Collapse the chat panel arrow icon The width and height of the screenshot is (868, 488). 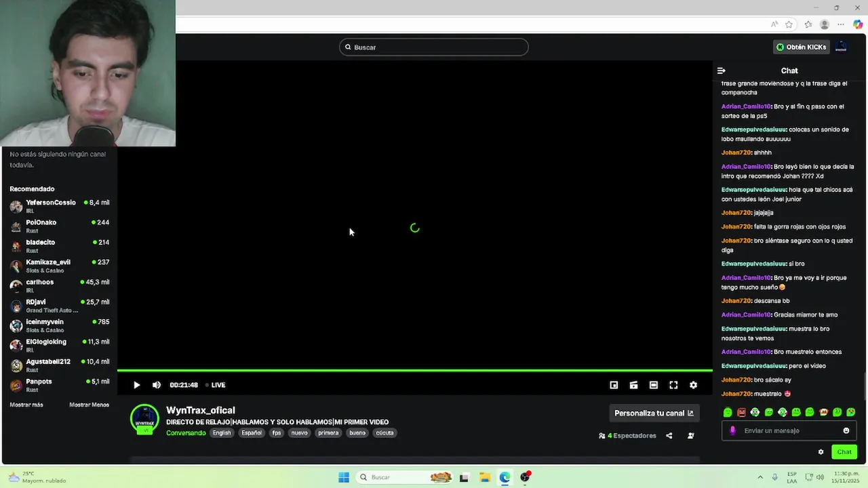722,70
